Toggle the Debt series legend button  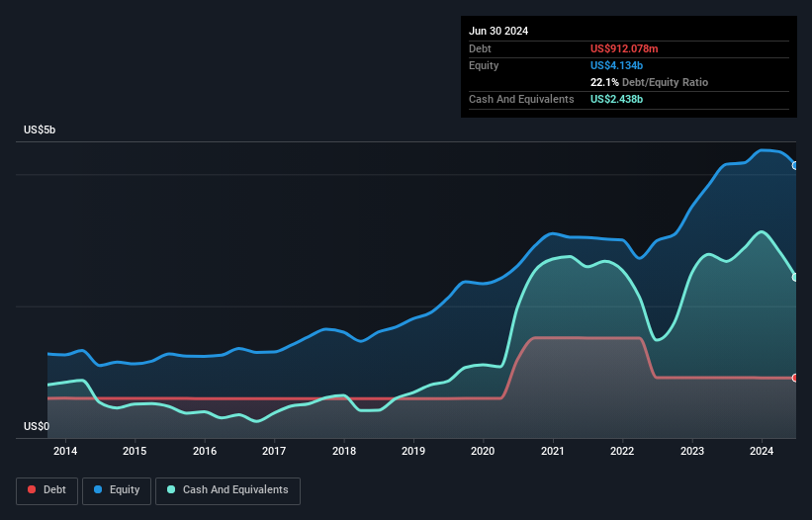pyautogui.click(x=47, y=490)
